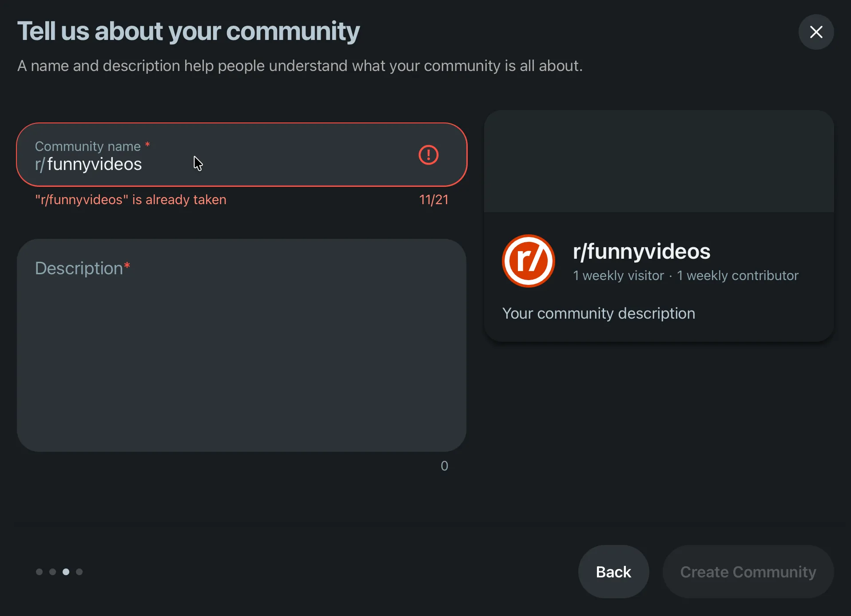Screen dimensions: 851x616
Task: Click the Create Community button
Action: pyautogui.click(x=748, y=572)
